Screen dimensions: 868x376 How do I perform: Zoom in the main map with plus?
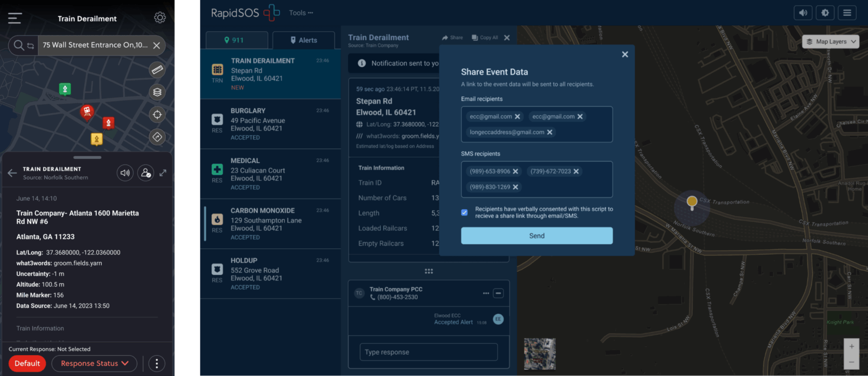[852, 347]
